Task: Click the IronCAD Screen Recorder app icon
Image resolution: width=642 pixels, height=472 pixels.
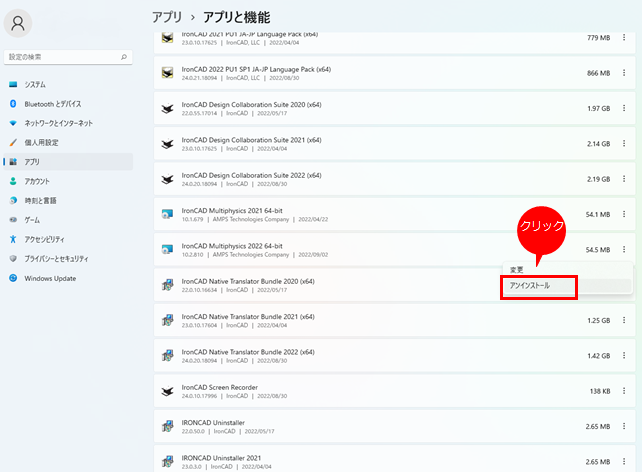Action: 168,391
